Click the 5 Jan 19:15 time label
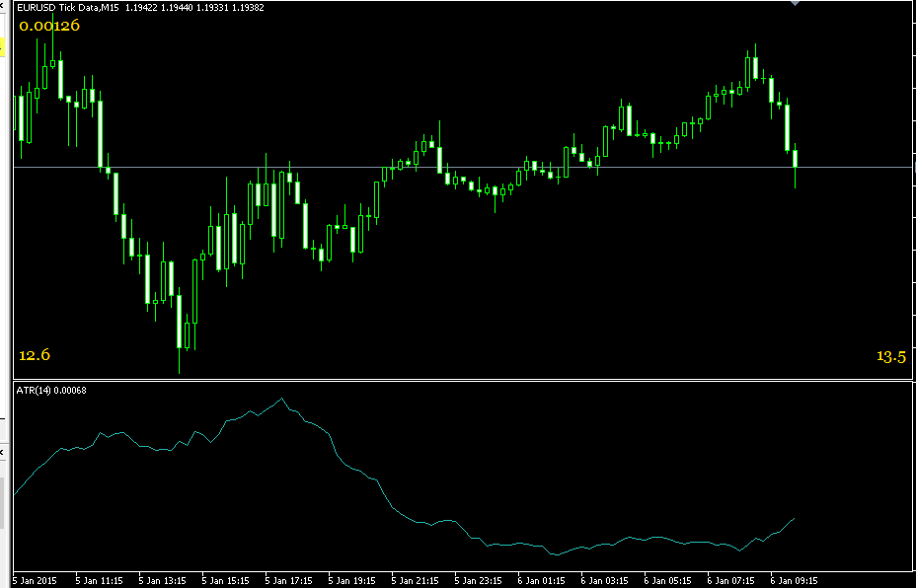 tap(351, 581)
